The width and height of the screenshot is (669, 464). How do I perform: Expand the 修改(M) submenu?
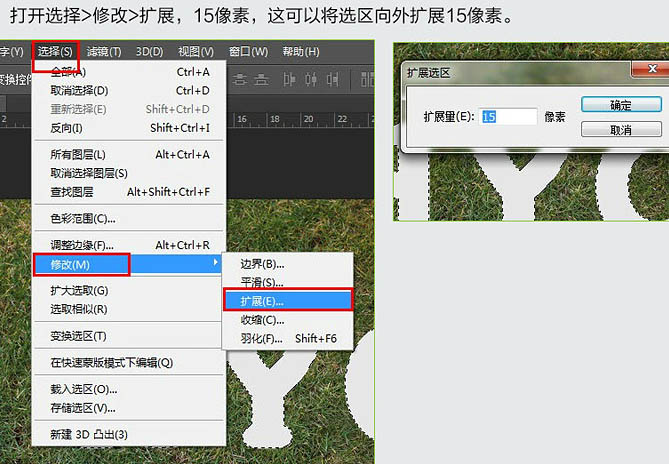(x=128, y=265)
